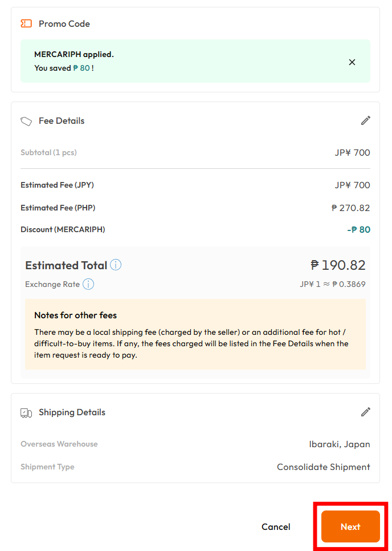Screen dimensions: 392x551
Task: Click the pencil icon in Fee Details
Action: coord(365,120)
